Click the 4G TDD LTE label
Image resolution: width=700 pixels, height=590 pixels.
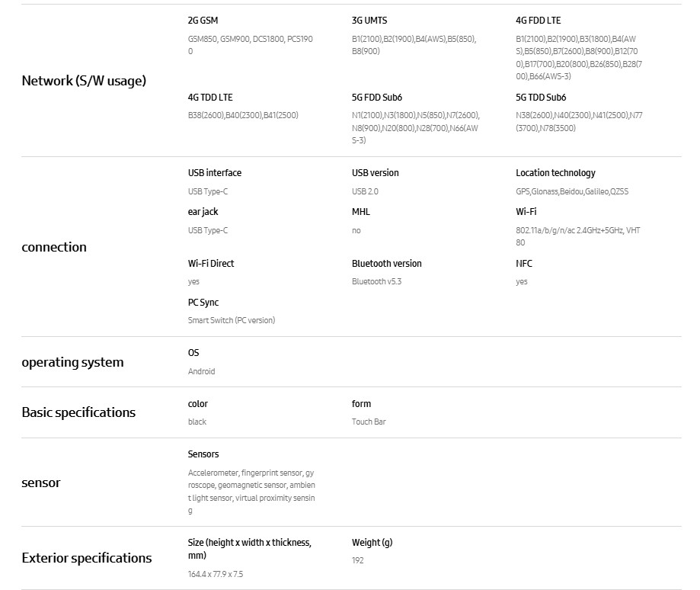point(210,98)
